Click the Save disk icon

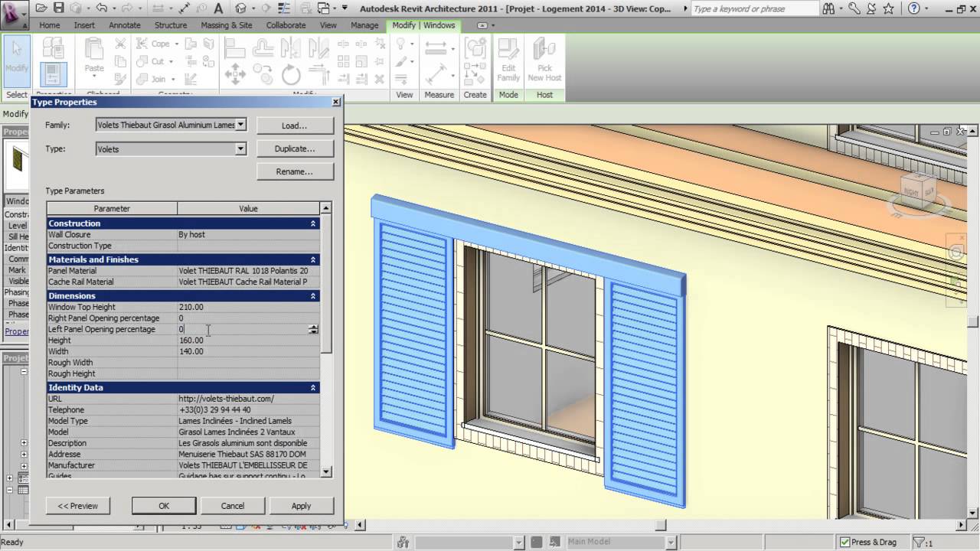click(59, 8)
